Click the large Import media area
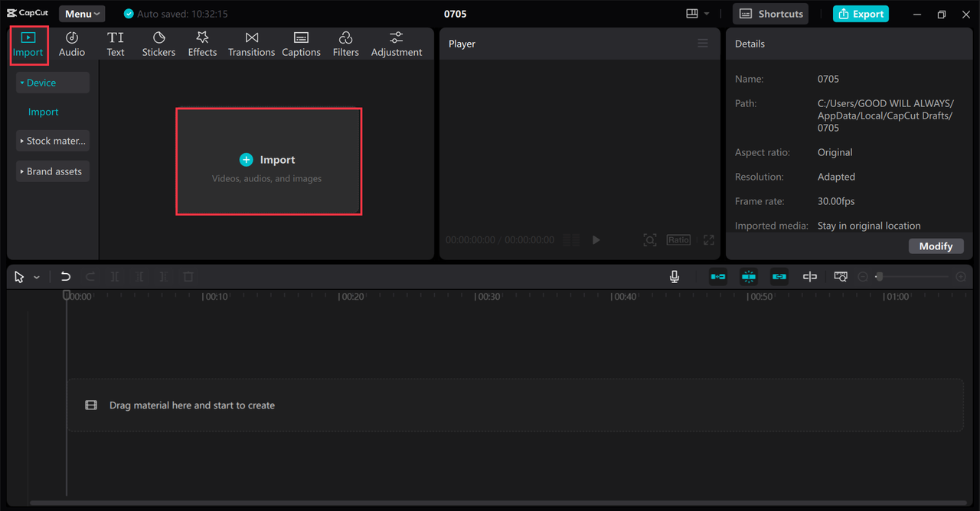This screenshot has height=511, width=980. [x=269, y=161]
